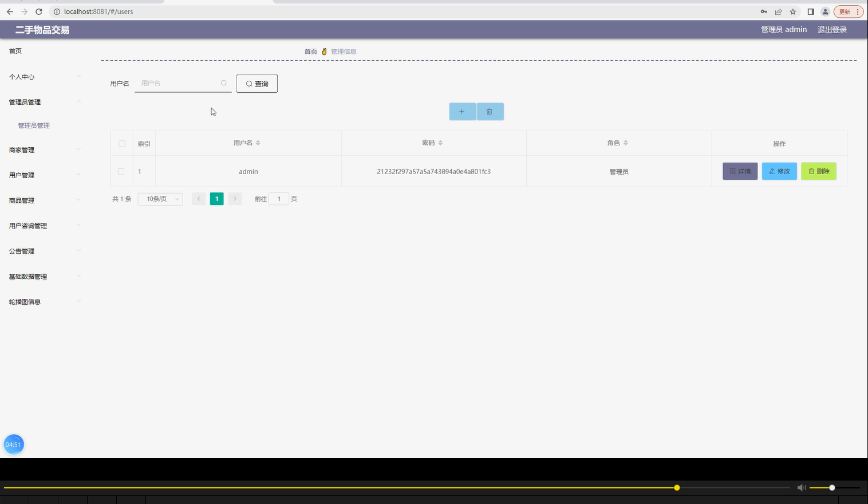Bookmark the page with the star icon
This screenshot has height=504, width=868.
pos(793,11)
